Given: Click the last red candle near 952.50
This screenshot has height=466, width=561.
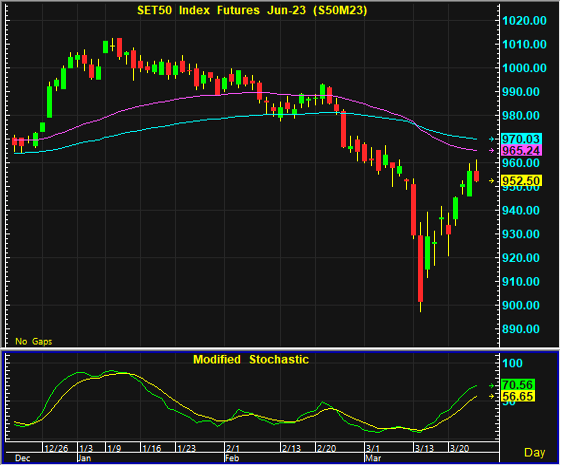Looking at the screenshot, I should 477,176.
